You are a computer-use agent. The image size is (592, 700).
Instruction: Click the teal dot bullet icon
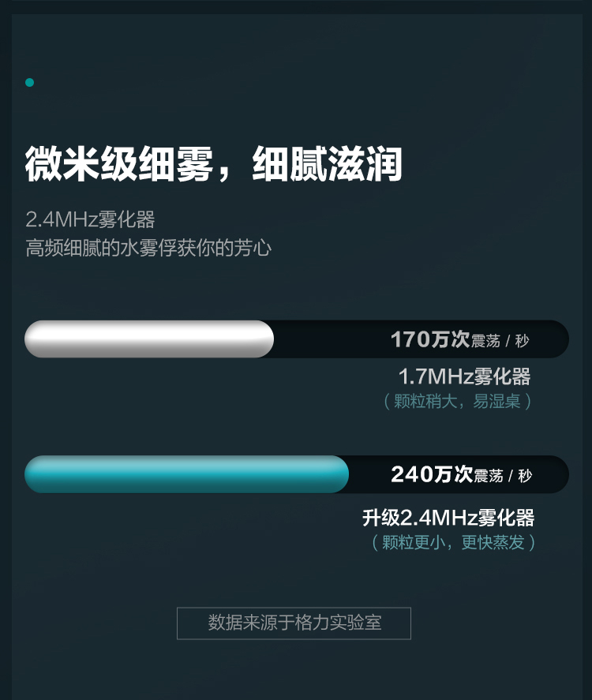click(x=29, y=83)
